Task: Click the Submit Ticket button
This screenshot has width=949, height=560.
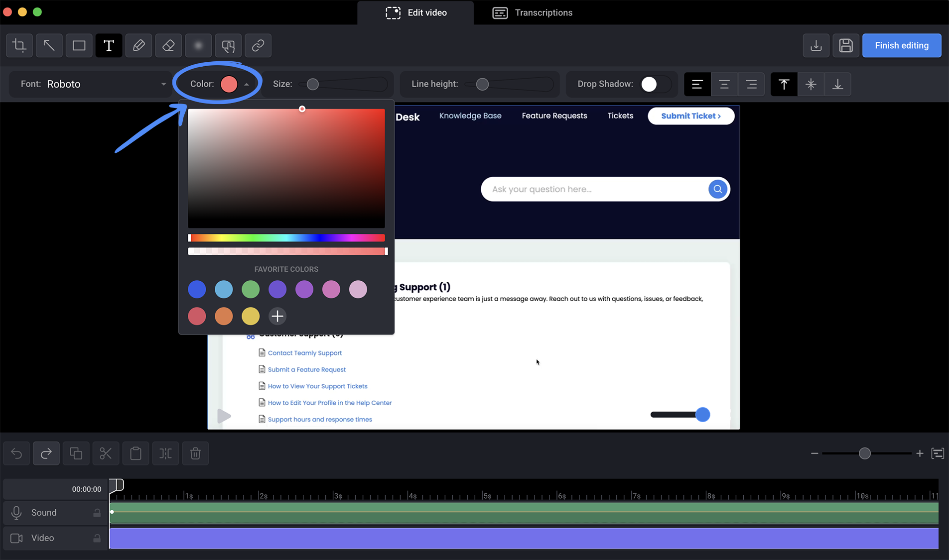Action: (x=691, y=116)
